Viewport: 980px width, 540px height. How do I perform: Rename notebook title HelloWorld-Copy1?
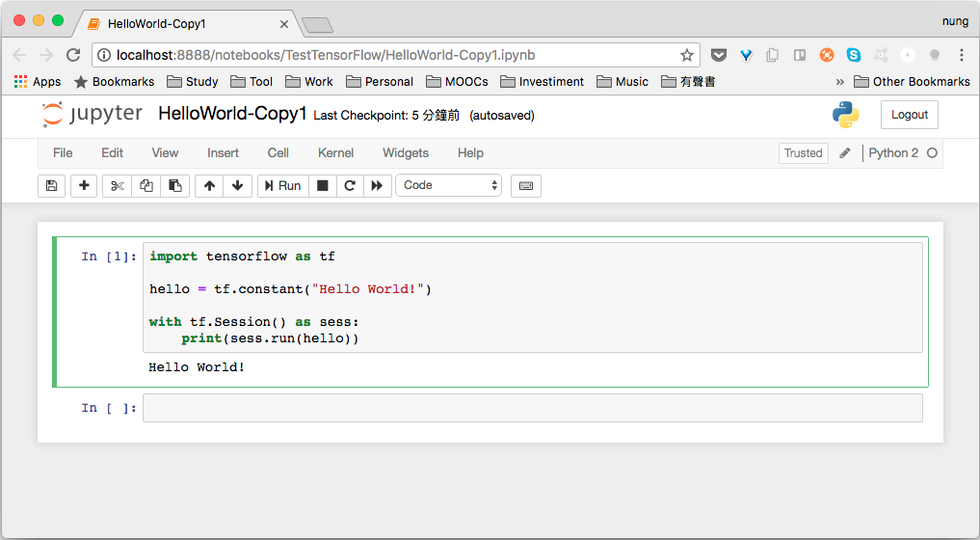pos(232,114)
